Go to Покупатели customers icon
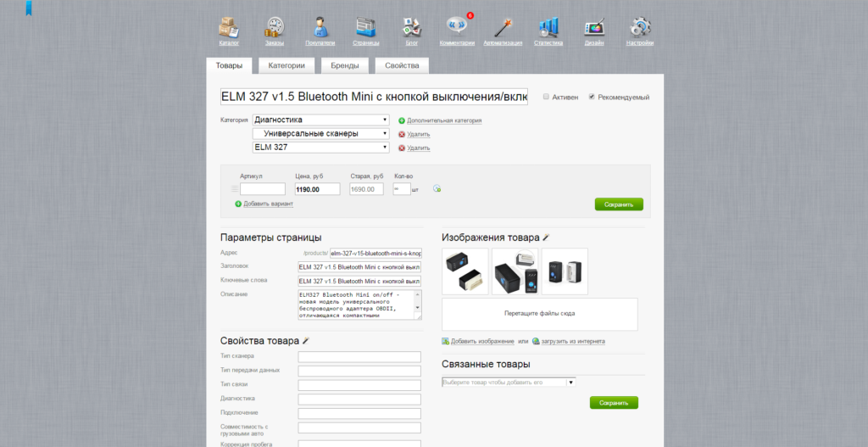 point(320,28)
